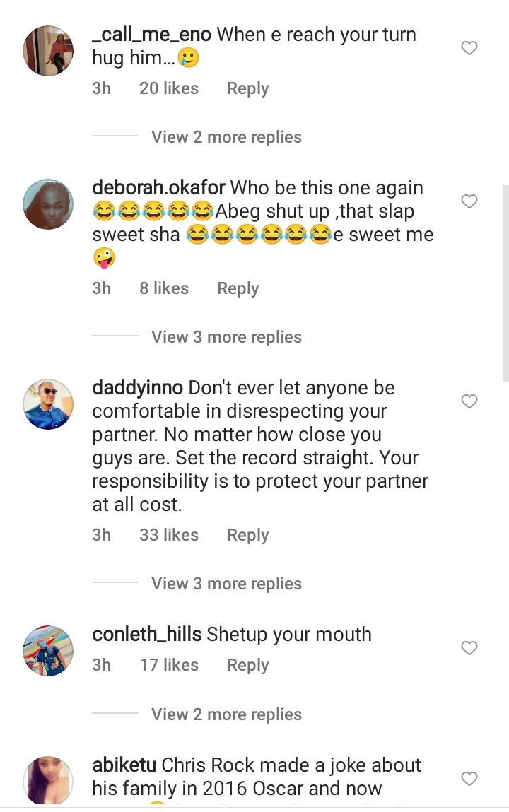View the 33 likes on daddyinno's comment
Screen dimensions: 509x812
click(x=169, y=535)
